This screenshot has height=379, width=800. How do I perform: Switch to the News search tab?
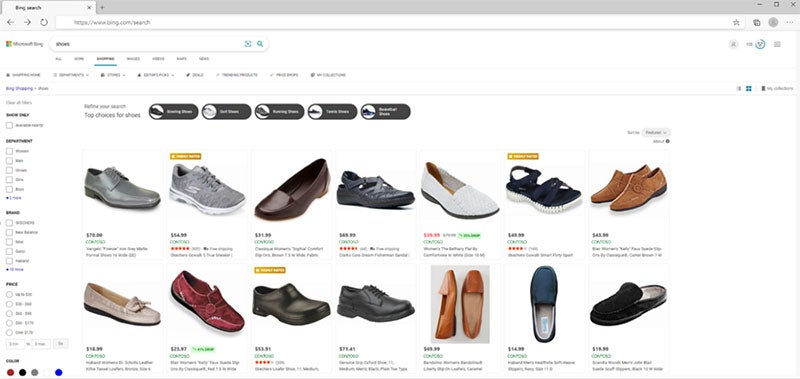coord(204,59)
